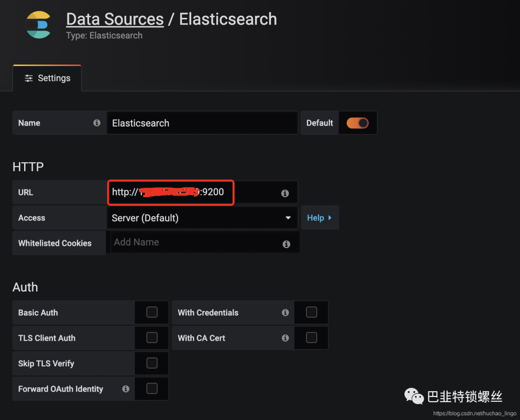Click the TLS Client Auth label
Screen dimensions: 520x420
[47, 338]
